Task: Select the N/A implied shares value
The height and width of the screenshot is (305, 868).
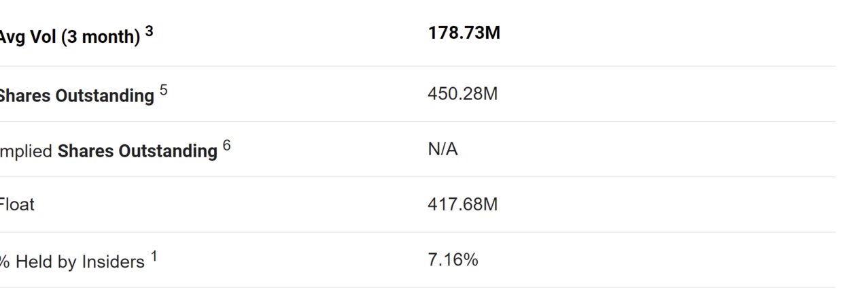Action: tap(442, 149)
